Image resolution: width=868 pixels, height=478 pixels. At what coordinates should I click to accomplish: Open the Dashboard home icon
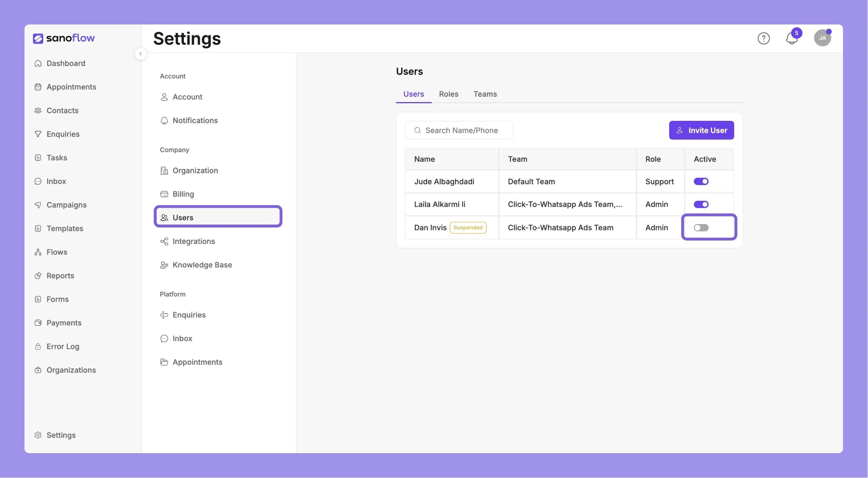38,63
